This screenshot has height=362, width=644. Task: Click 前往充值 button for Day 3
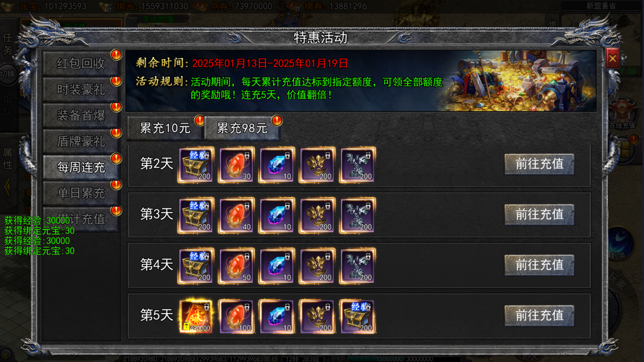click(x=539, y=215)
